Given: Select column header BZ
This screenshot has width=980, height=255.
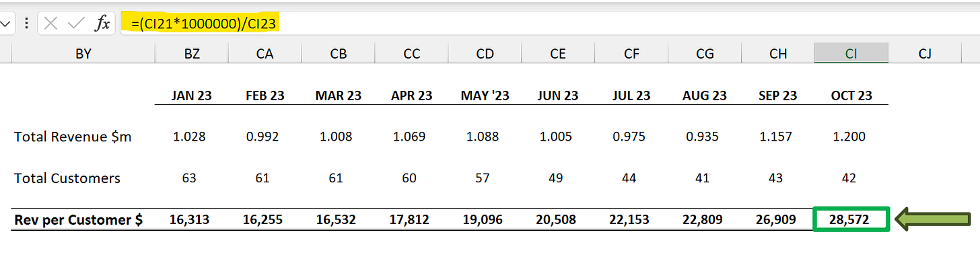Looking at the screenshot, I should click(x=192, y=54).
